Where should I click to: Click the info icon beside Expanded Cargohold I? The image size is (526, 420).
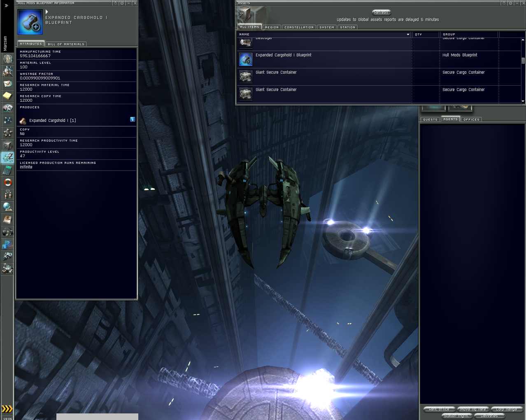click(x=133, y=119)
